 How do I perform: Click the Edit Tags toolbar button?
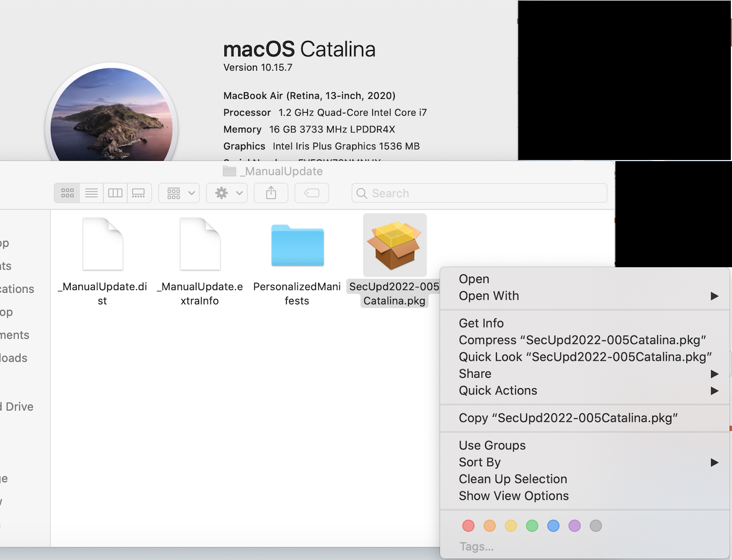point(312,193)
